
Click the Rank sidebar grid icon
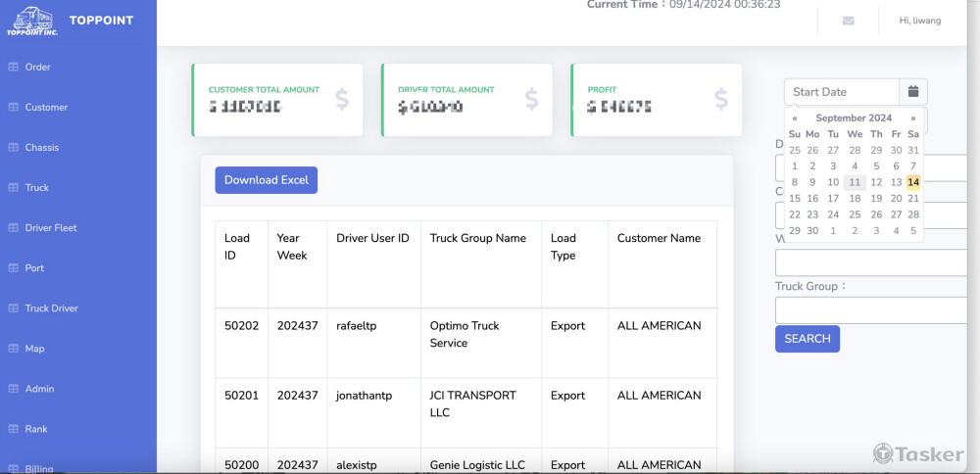click(13, 429)
